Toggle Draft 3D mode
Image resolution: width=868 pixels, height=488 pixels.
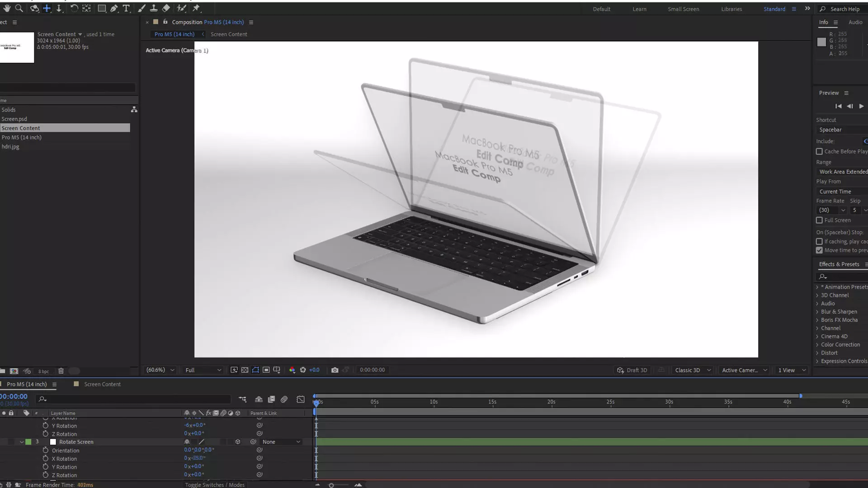pyautogui.click(x=632, y=370)
